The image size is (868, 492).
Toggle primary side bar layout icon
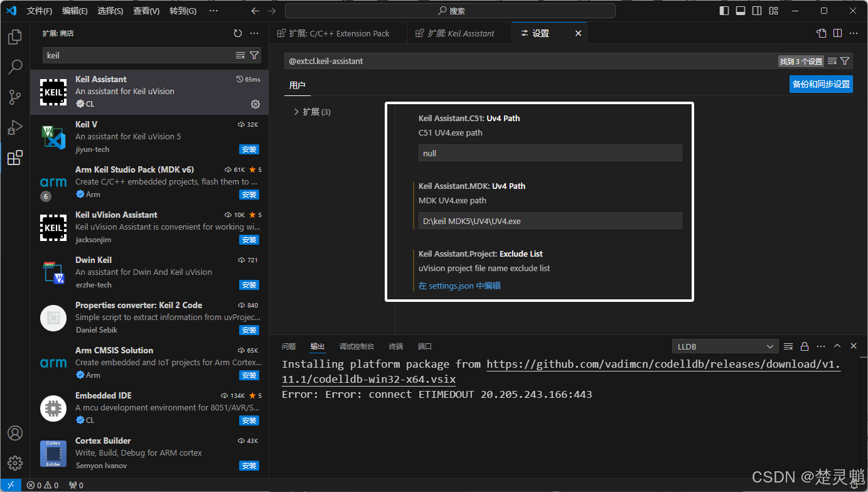click(x=724, y=11)
